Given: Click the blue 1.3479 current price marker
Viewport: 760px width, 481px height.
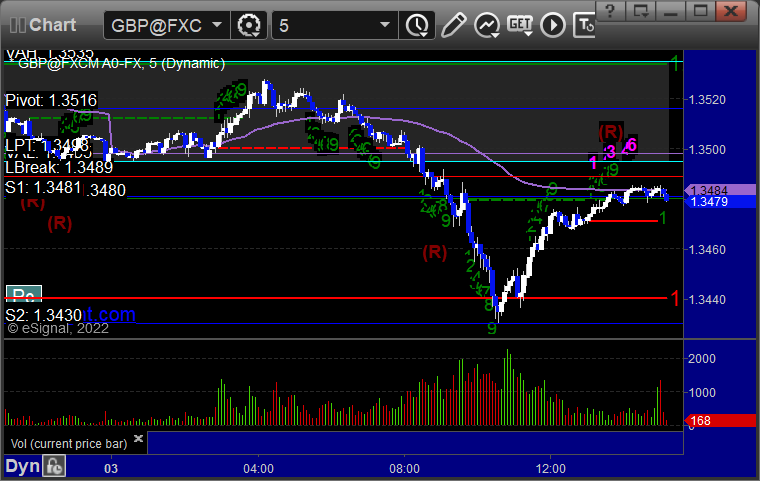Looking at the screenshot, I should click(720, 202).
